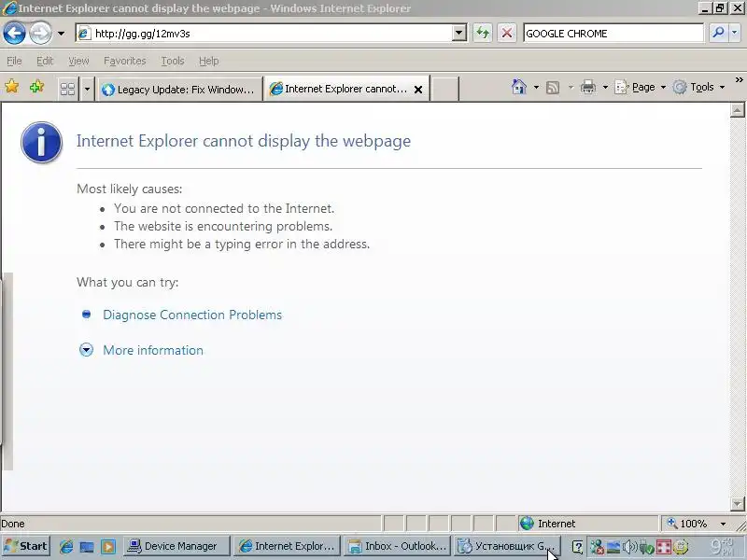Expand the address bar history dropdown
The width and height of the screenshot is (747, 560).
(x=458, y=33)
